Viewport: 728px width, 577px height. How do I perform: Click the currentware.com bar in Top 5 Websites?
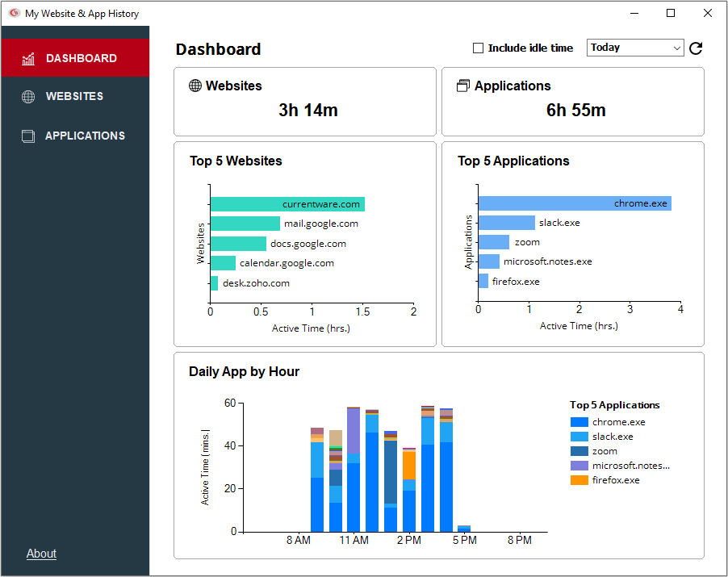pyautogui.click(x=287, y=203)
